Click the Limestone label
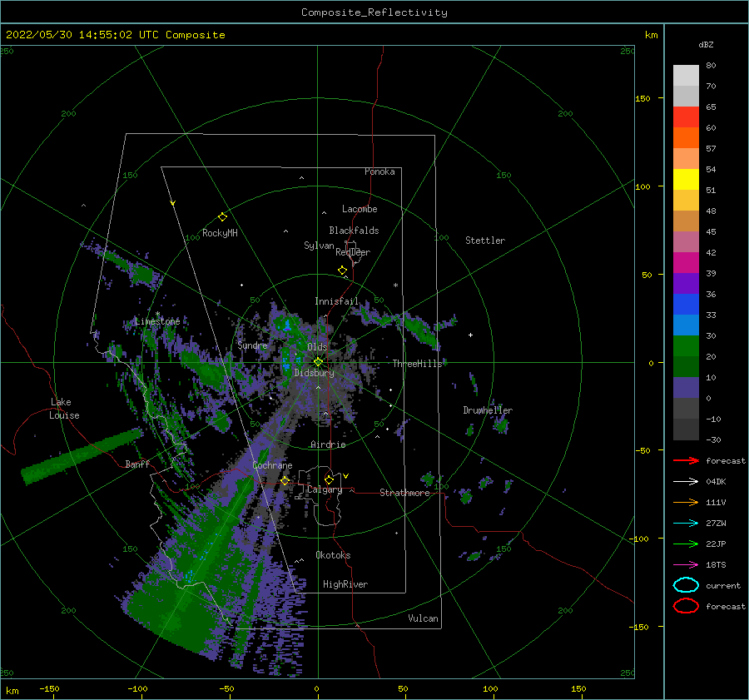 (157, 321)
